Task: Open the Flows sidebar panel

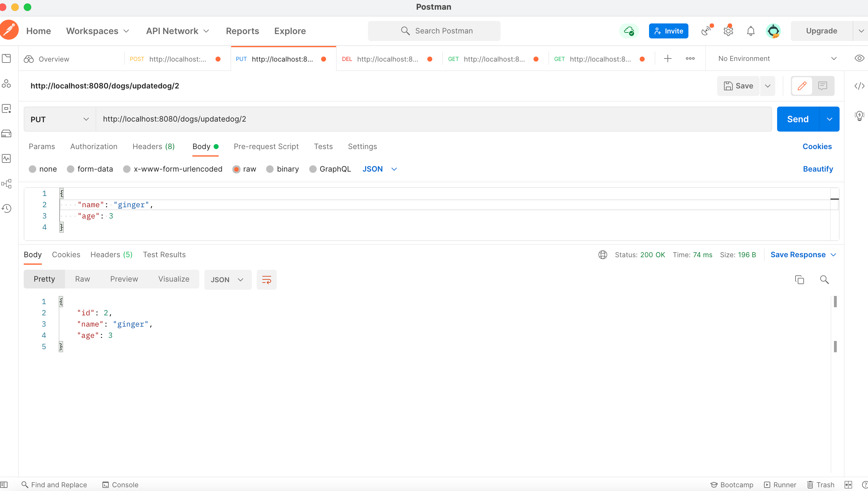Action: click(6, 183)
